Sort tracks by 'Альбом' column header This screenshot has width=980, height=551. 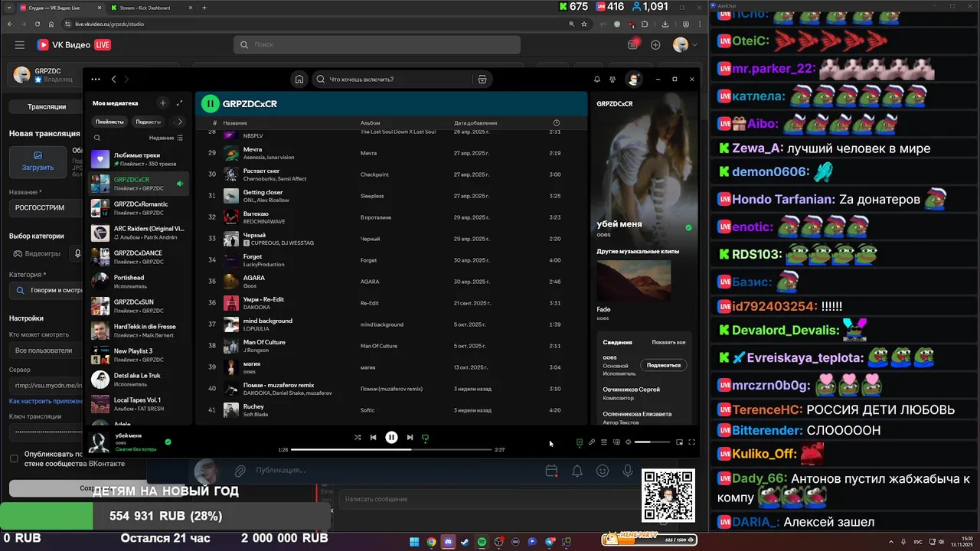click(x=370, y=122)
